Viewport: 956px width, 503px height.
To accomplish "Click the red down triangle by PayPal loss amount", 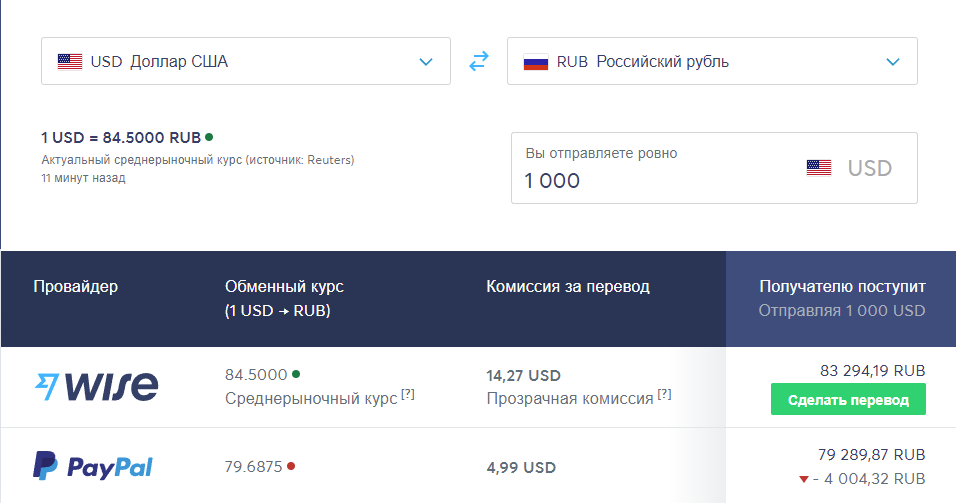I will tap(804, 479).
